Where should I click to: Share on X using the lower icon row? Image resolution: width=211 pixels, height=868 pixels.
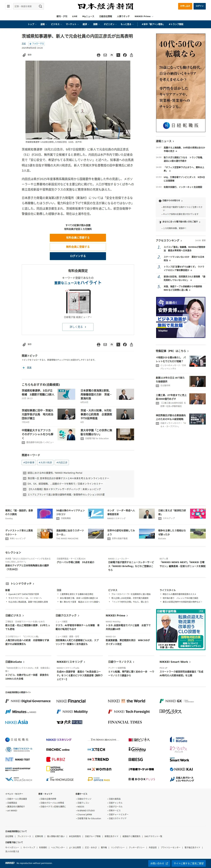click(x=118, y=344)
